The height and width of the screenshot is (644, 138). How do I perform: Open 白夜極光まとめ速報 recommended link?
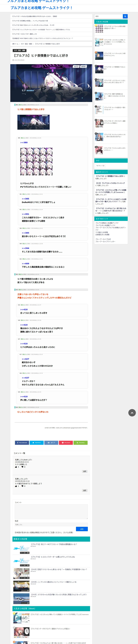click(102, 235)
